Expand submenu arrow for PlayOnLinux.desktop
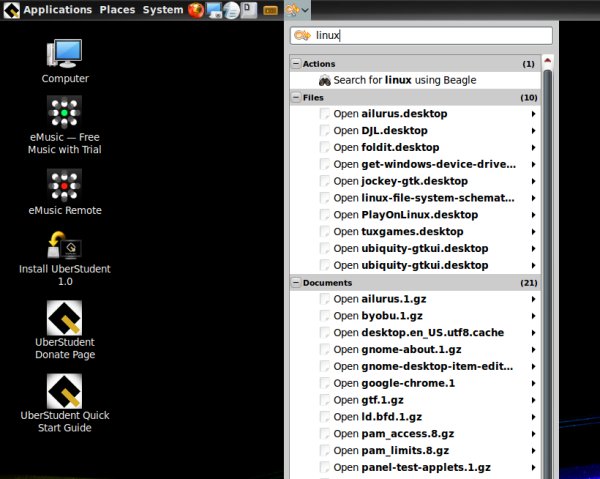This screenshot has width=600, height=479. click(x=533, y=215)
